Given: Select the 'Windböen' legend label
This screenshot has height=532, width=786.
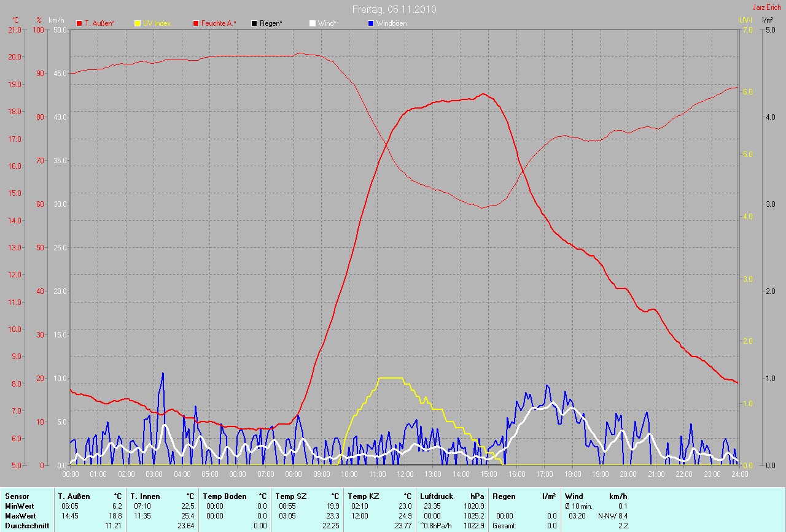Looking at the screenshot, I should (391, 23).
